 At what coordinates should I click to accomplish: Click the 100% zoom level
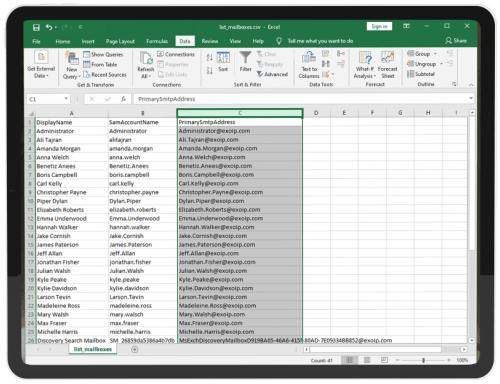tap(462, 360)
